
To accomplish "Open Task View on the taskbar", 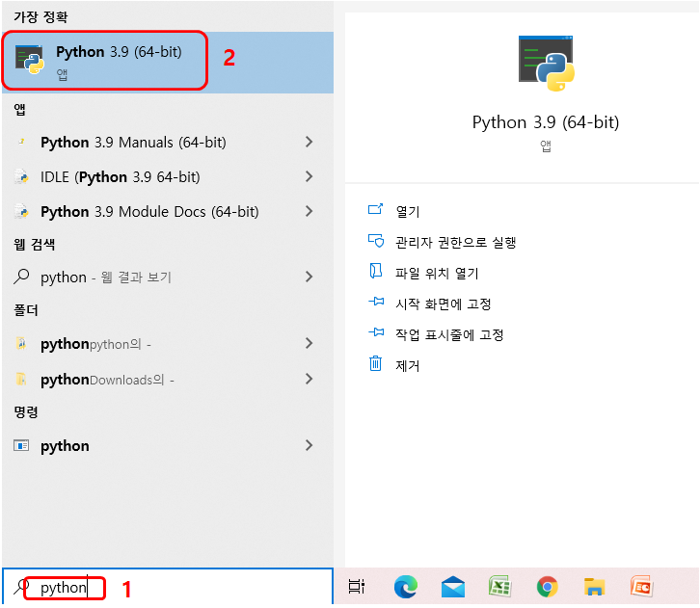I will [x=356, y=587].
